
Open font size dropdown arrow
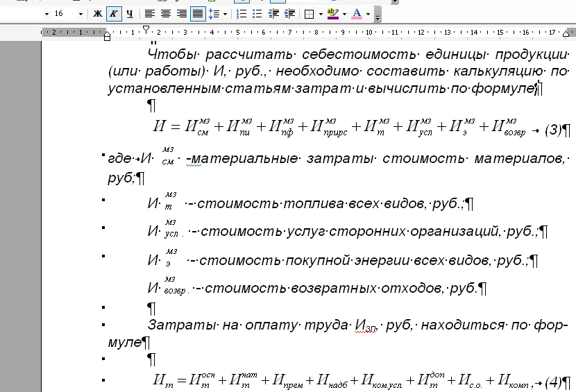[81, 15]
